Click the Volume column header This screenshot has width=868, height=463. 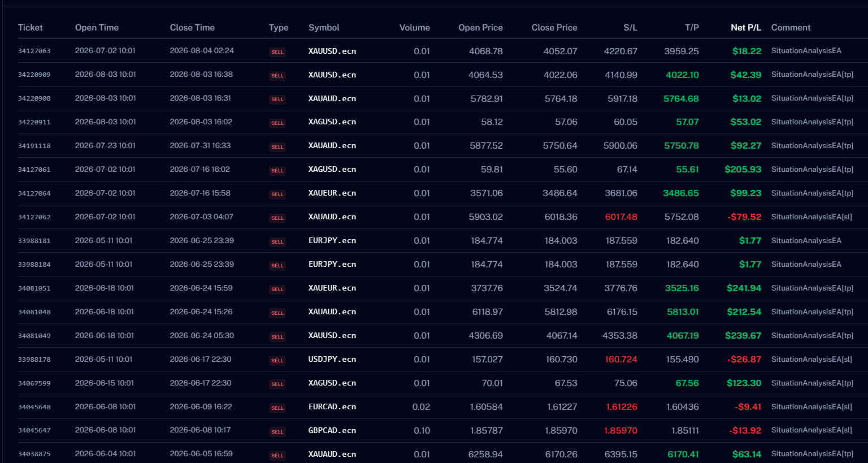point(415,28)
